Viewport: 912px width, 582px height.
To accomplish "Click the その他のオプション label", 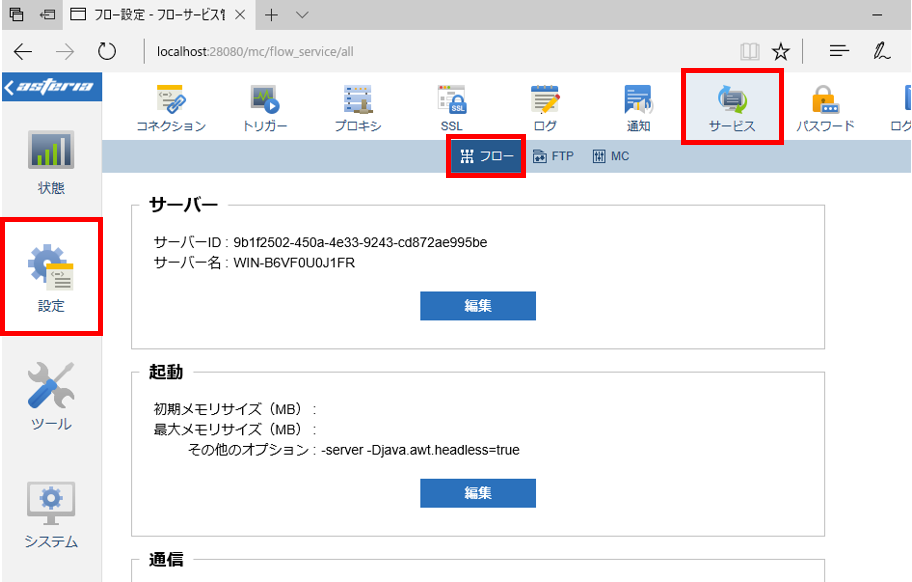I will click(248, 450).
